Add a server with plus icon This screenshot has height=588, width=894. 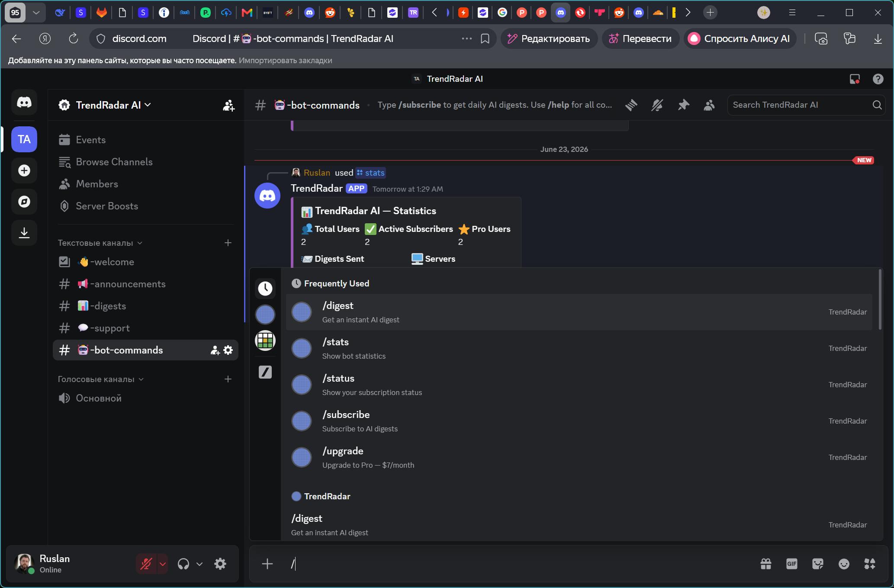pyautogui.click(x=24, y=170)
